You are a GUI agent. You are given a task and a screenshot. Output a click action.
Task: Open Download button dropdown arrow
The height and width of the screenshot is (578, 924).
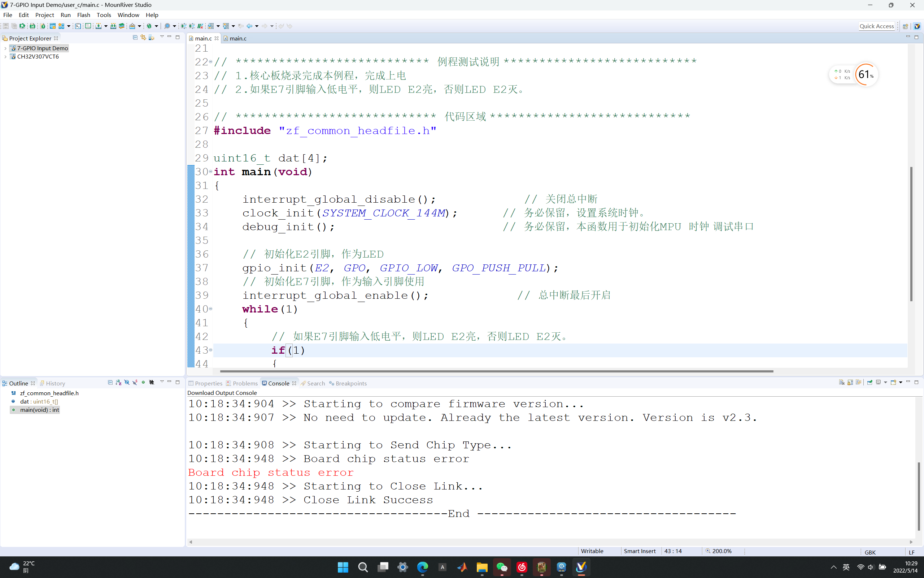pos(106,26)
